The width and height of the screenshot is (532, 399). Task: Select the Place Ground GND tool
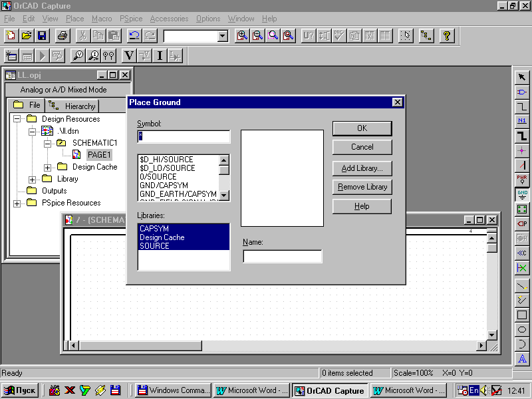pos(522,194)
